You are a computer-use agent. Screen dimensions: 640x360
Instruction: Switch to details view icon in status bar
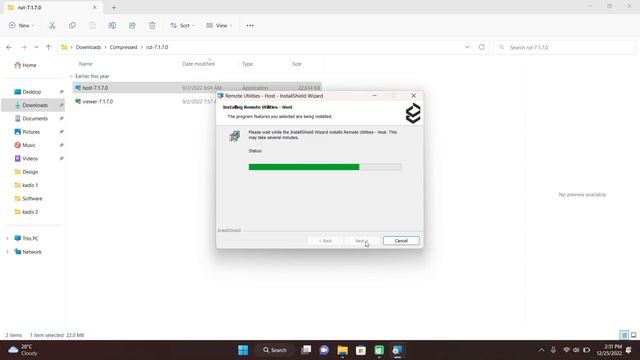[x=624, y=335]
